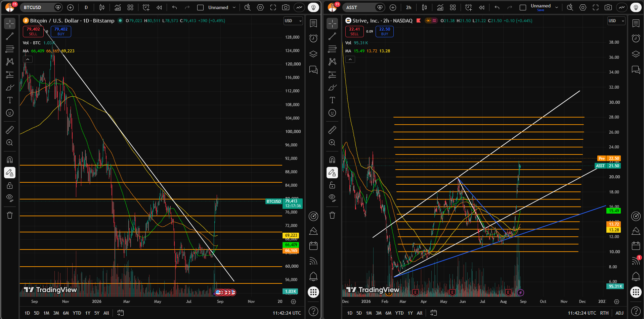Open Indicators in the BTCUSD top toolbar
This screenshot has width=644, height=319.
(118, 7)
